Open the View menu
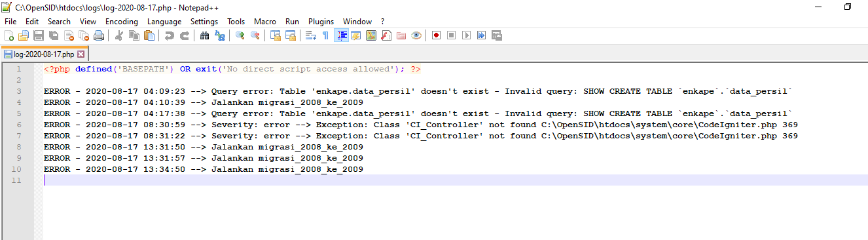 [88, 22]
